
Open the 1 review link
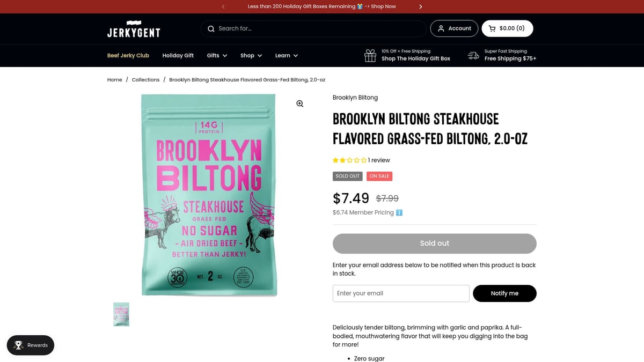tap(378, 160)
